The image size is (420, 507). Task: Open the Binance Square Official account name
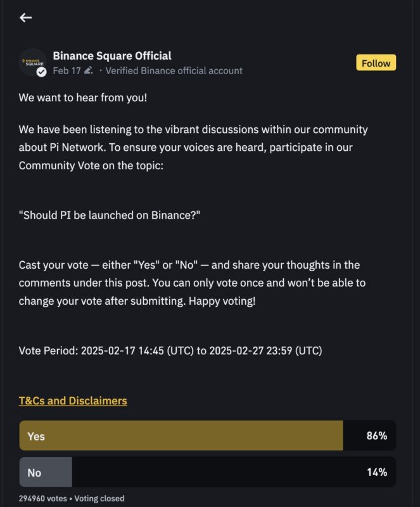(x=112, y=56)
